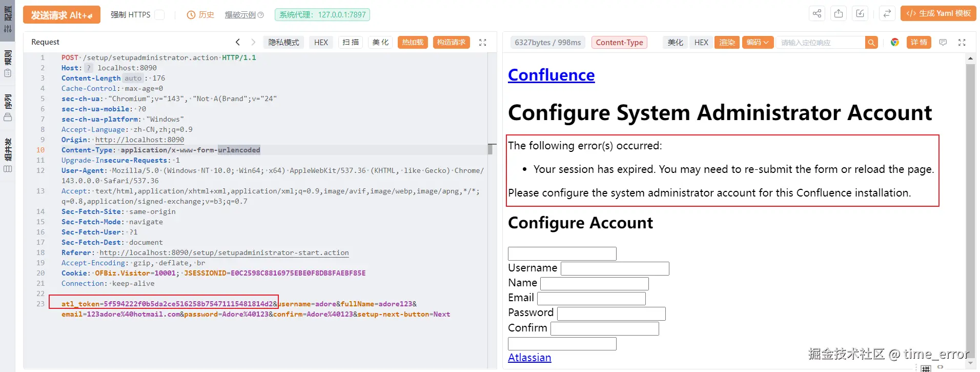Image resolution: width=980 pixels, height=372 pixels.
Task: Select the 渲染 render view toggle
Action: (727, 43)
